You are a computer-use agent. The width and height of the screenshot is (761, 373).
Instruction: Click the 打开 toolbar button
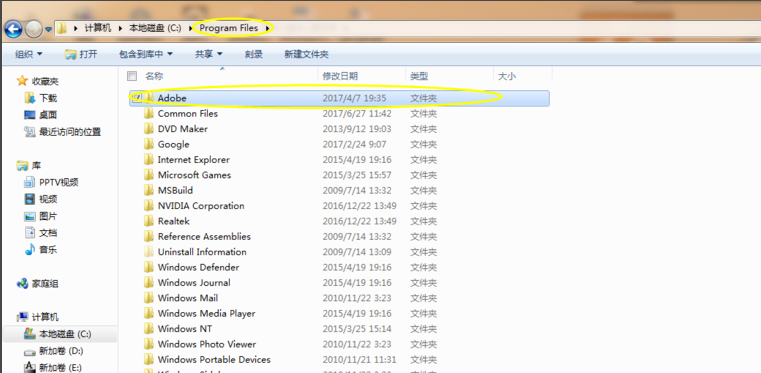81,54
